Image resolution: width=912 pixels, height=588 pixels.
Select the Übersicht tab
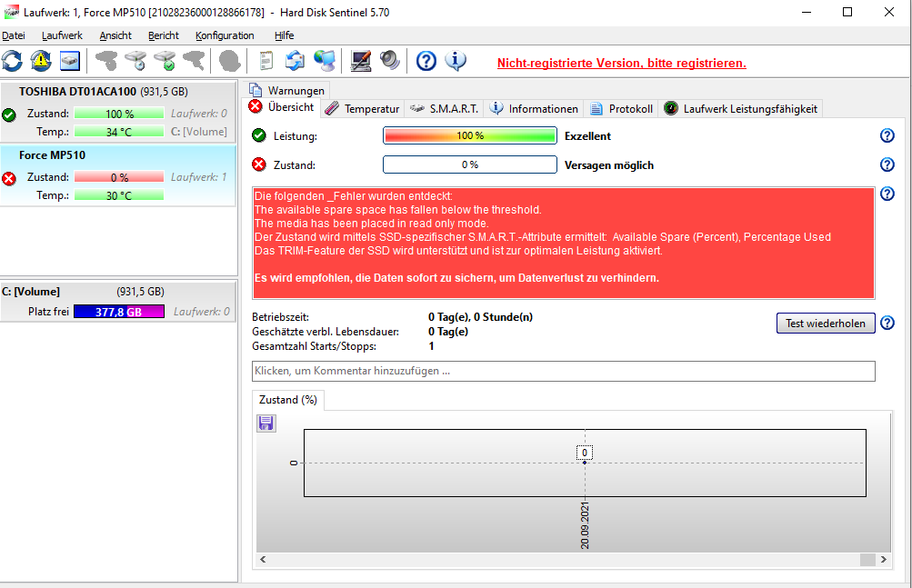[x=282, y=107]
